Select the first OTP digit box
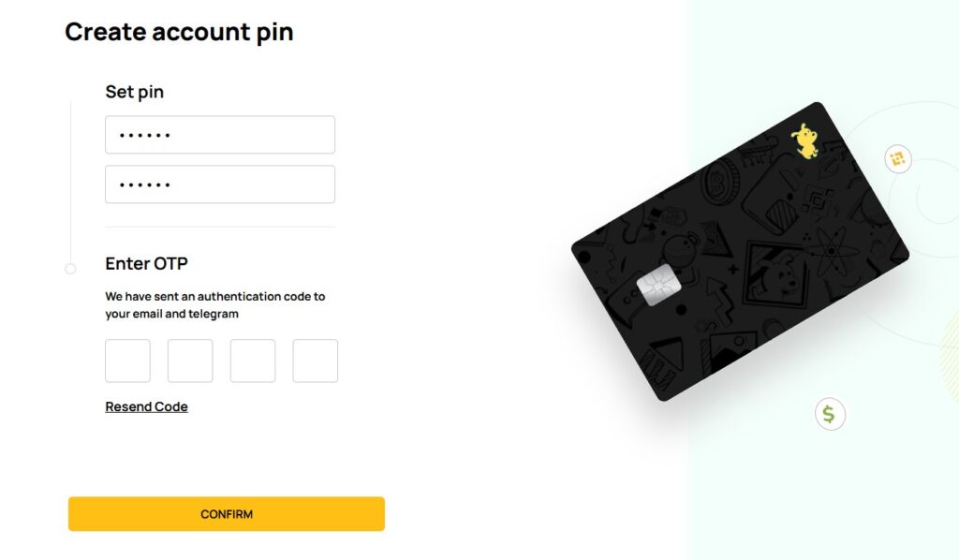The height and width of the screenshot is (560, 959). click(127, 361)
